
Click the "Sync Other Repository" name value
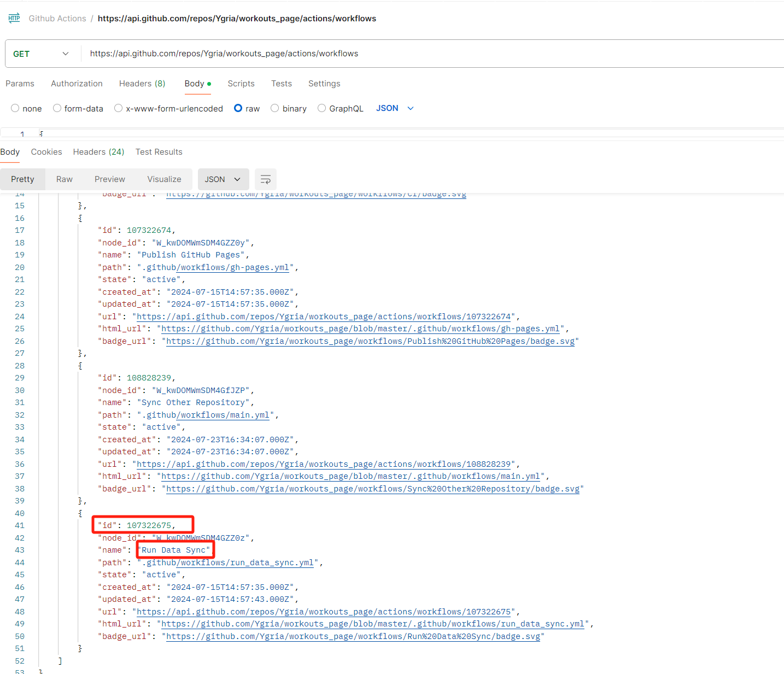point(193,402)
